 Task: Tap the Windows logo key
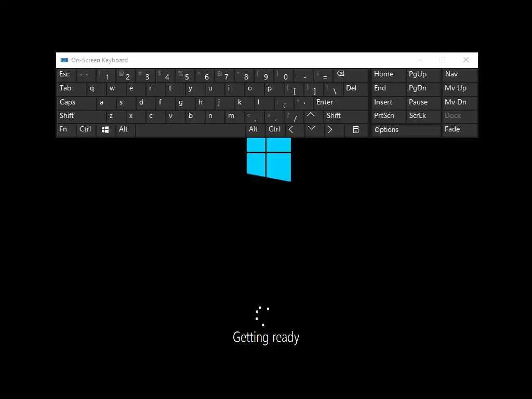click(105, 130)
